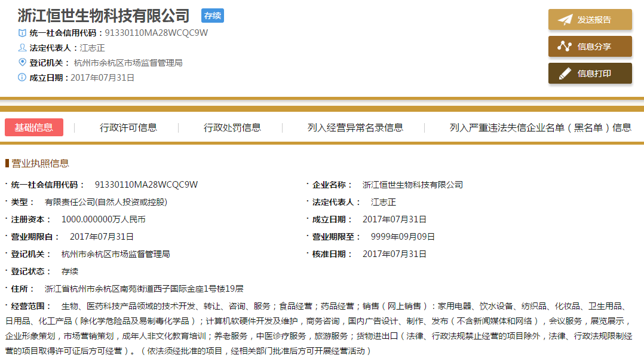Click the location pin icon beside 登记机关
The width and height of the screenshot is (644, 364).
tap(22, 62)
